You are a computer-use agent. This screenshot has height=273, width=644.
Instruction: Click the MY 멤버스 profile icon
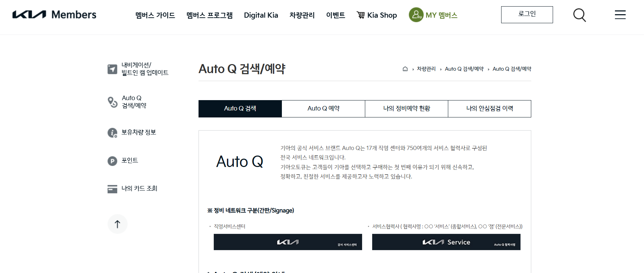(416, 15)
